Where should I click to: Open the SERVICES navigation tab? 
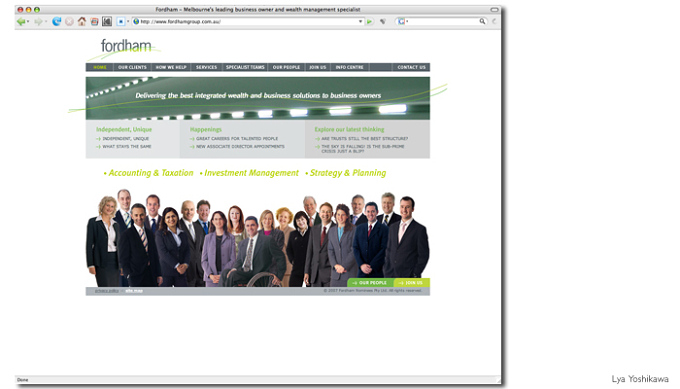pos(206,67)
